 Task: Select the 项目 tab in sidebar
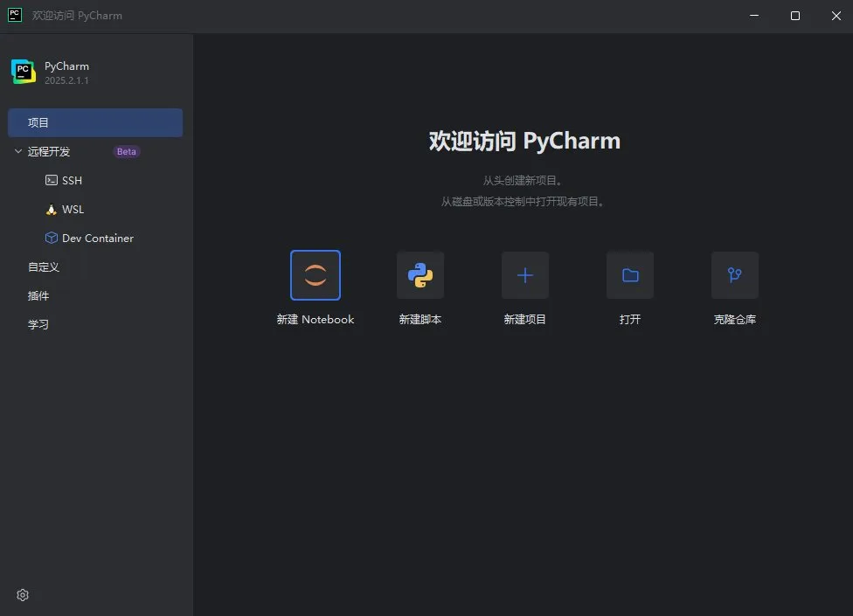tap(95, 122)
